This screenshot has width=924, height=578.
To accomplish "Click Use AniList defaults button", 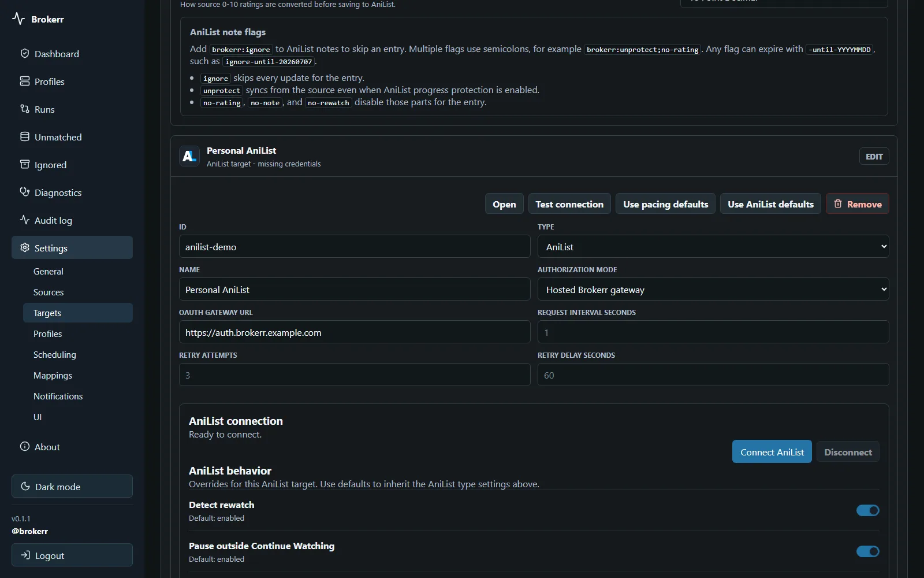I will point(770,203).
